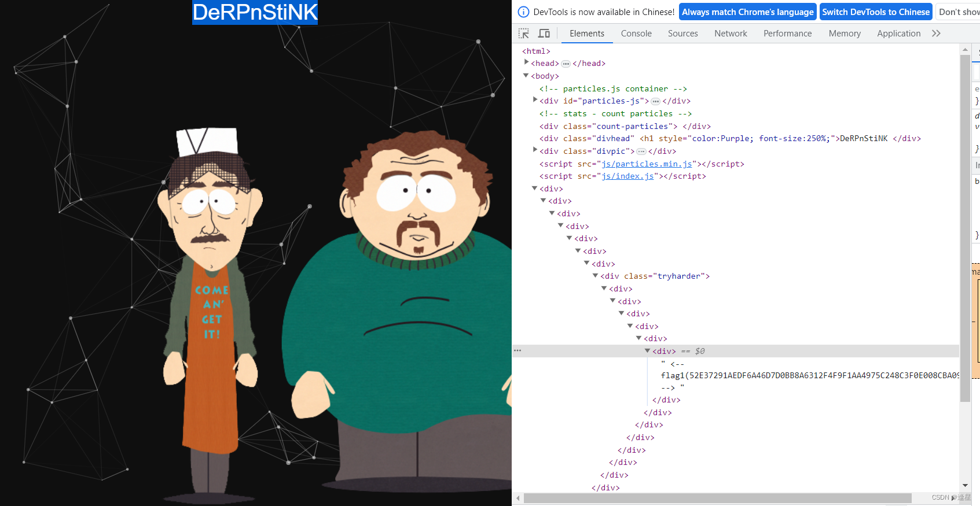Open the js/particles.min.js script link
The image size is (980, 506).
pyautogui.click(x=647, y=164)
